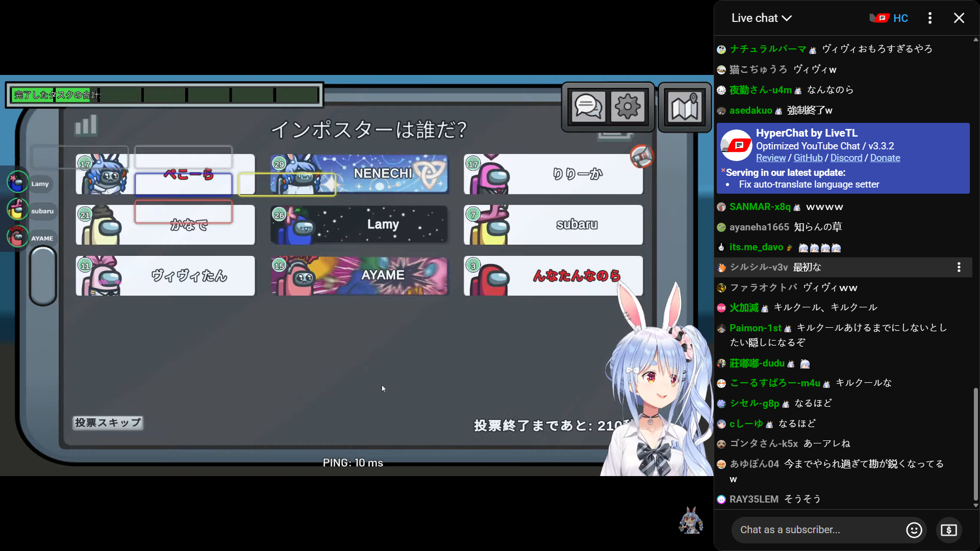This screenshot has height=551, width=980.
Task: Vote for AYAME player card
Action: [360, 276]
